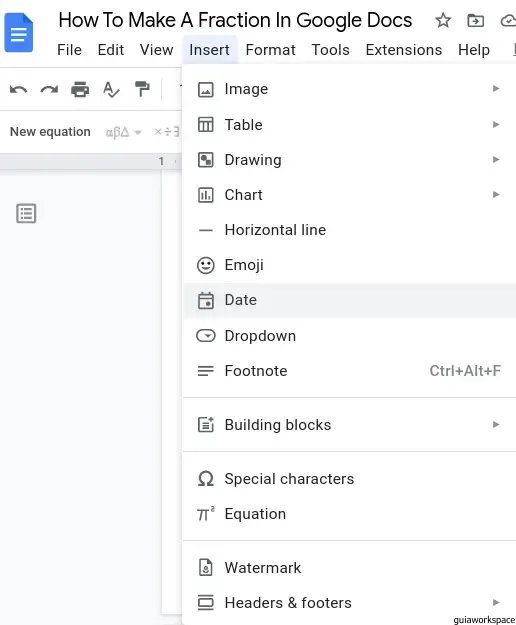Image resolution: width=516 pixels, height=625 pixels.
Task: Expand the Table submenu arrow
Action: point(496,124)
